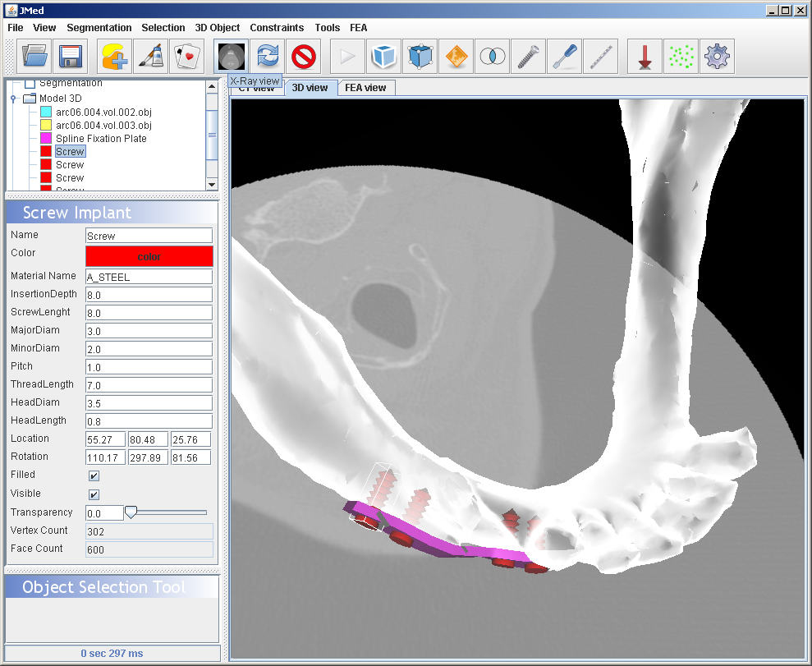Open the Constraints menu
812x666 pixels.
click(x=277, y=28)
